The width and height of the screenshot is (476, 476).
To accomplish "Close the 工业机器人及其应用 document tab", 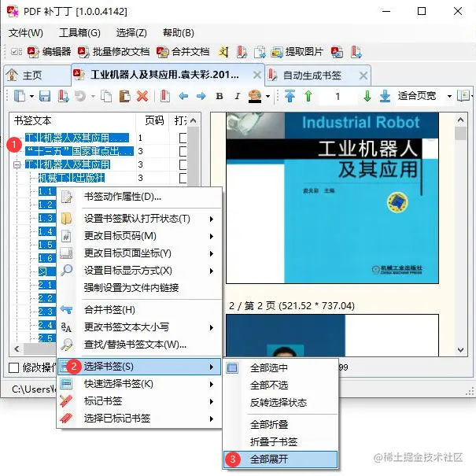I will coord(257,75).
